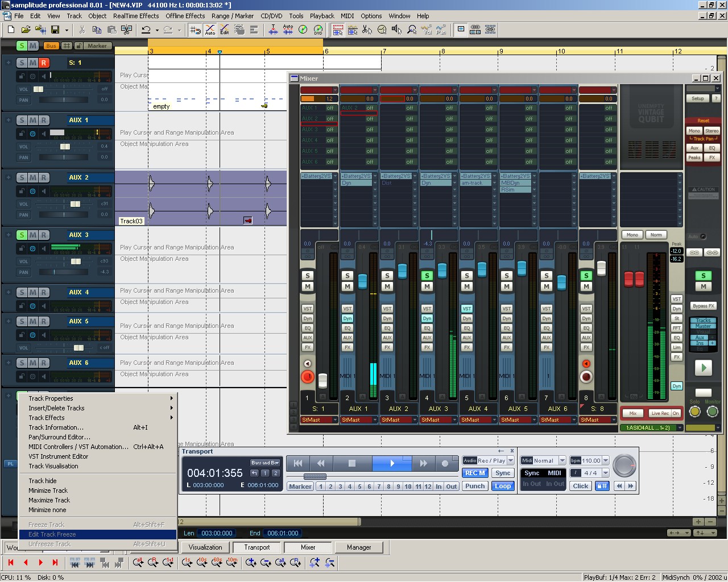This screenshot has width=728, height=582.
Task: Click the Undo arrow toolbar icon
Action: click(146, 30)
